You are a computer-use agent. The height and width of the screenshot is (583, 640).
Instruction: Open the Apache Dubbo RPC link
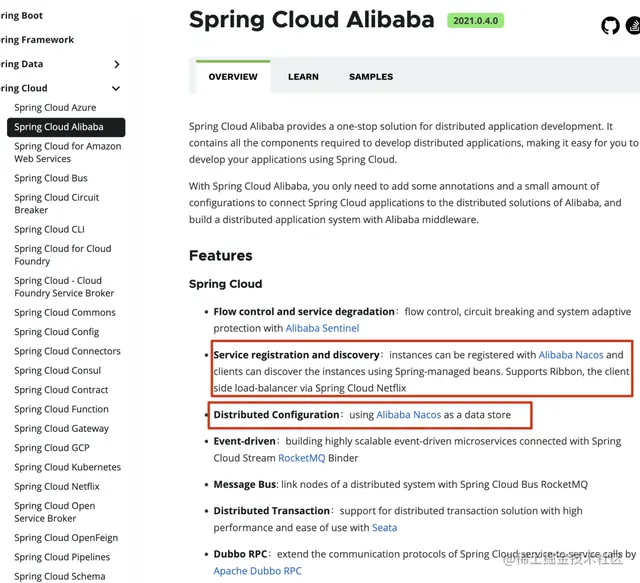[257, 571]
